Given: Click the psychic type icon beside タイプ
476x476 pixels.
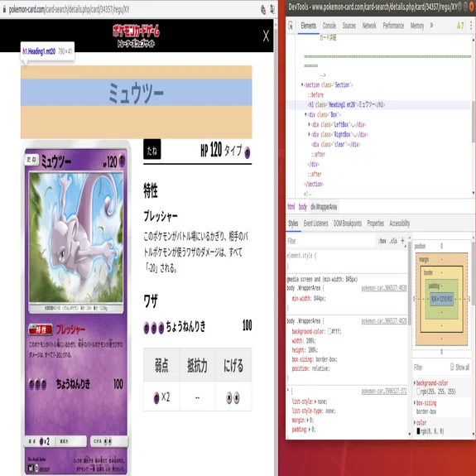Looking at the screenshot, I should click(248, 152).
